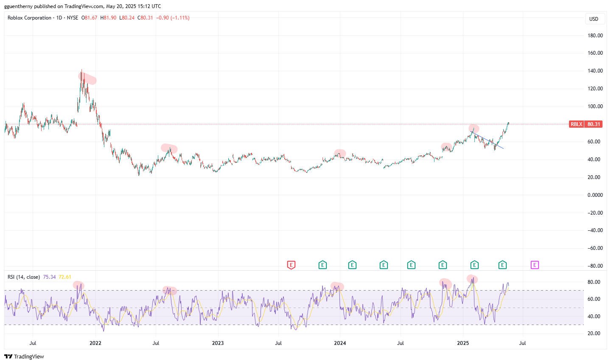Select the Roblox Corporation symbol title
The height and width of the screenshot is (364, 611).
(x=29, y=18)
